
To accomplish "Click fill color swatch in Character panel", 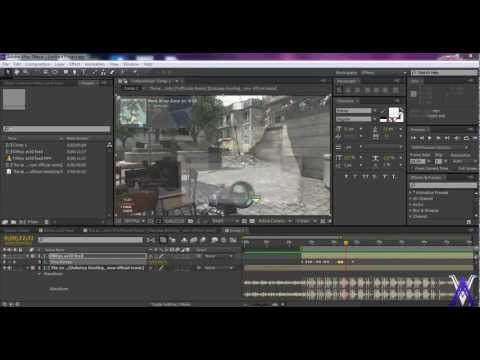I will (394, 112).
